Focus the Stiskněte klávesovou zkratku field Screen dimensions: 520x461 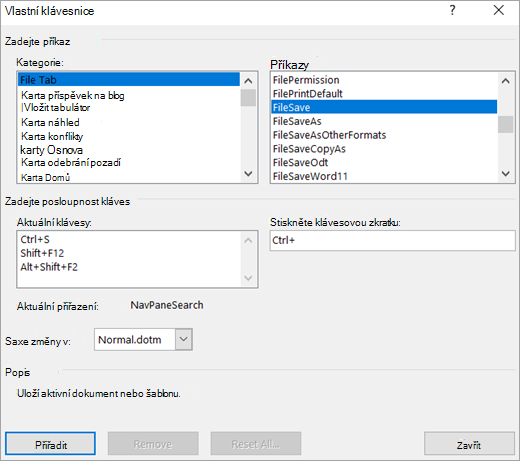[x=392, y=240]
